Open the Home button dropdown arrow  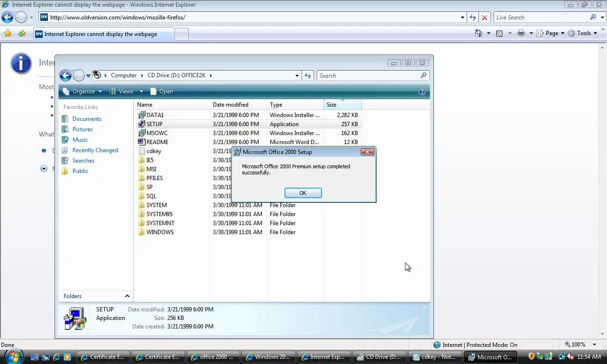click(488, 33)
